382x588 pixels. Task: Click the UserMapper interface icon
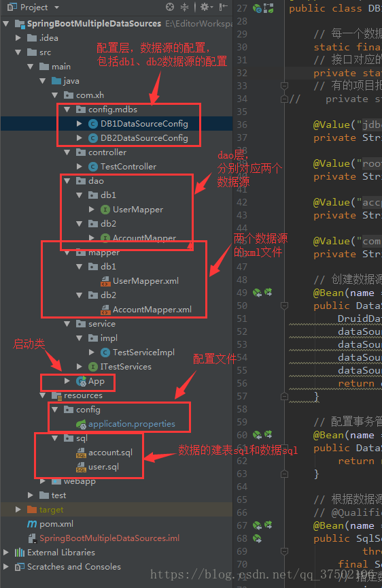[x=105, y=210]
